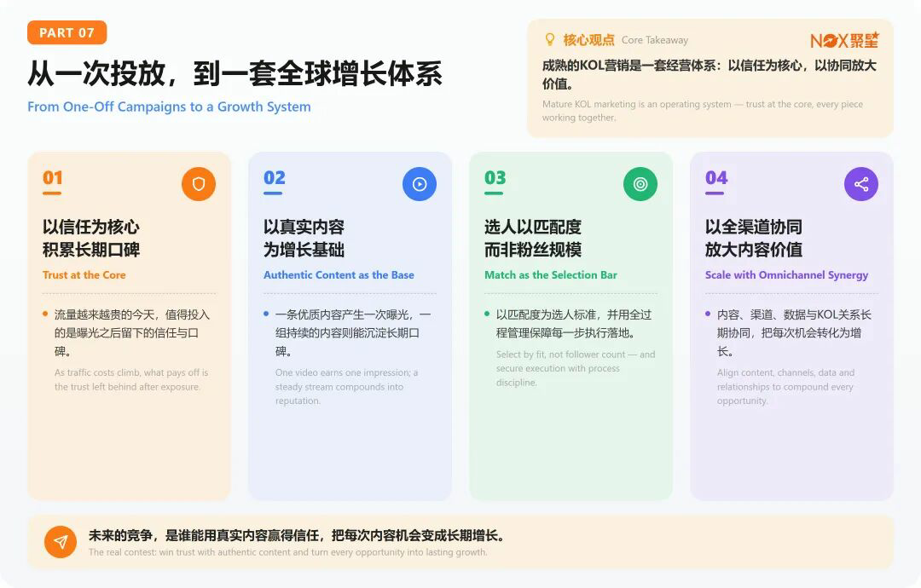Click 'From One-Off Campaigns to a Growth System'
This screenshot has width=921, height=588.
point(169,107)
